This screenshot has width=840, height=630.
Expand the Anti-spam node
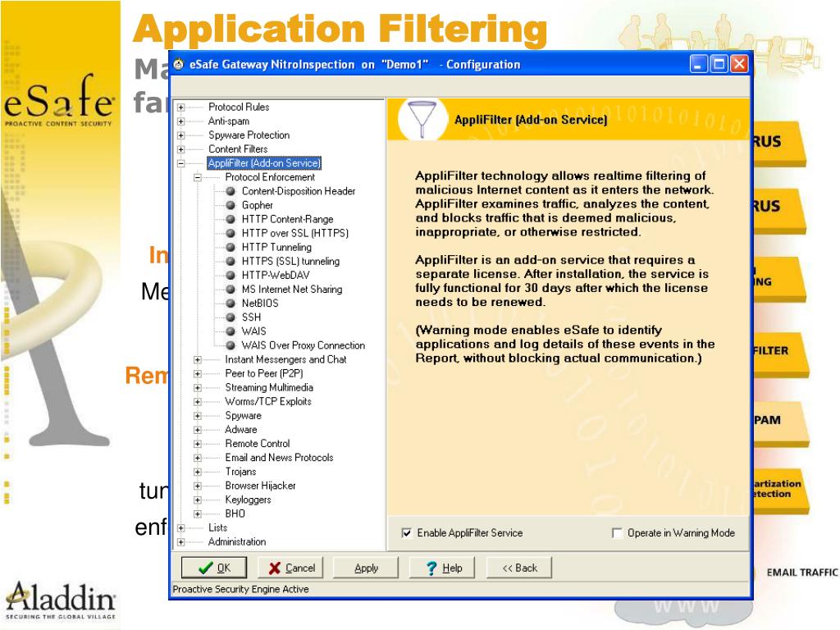point(181,121)
